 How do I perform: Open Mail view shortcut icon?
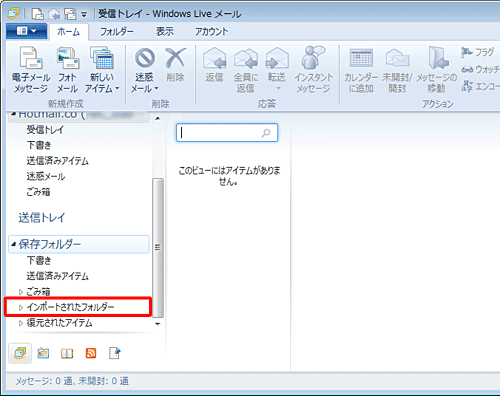(20, 353)
